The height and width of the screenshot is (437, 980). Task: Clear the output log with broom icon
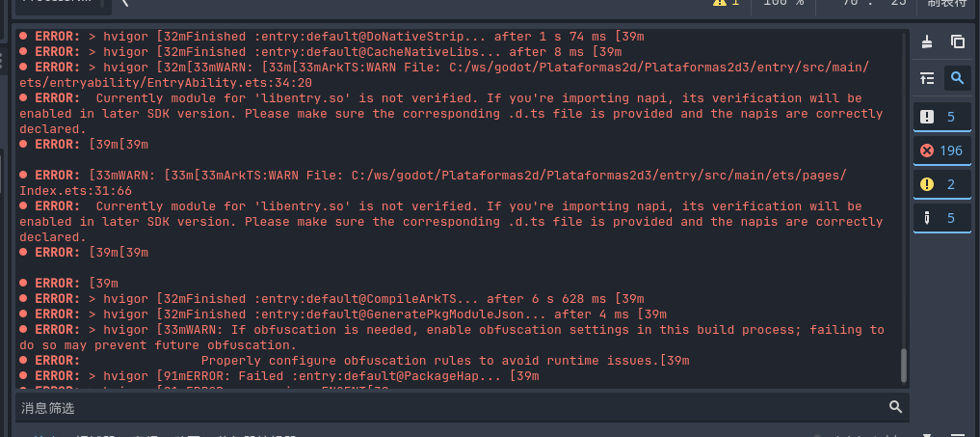(927, 41)
